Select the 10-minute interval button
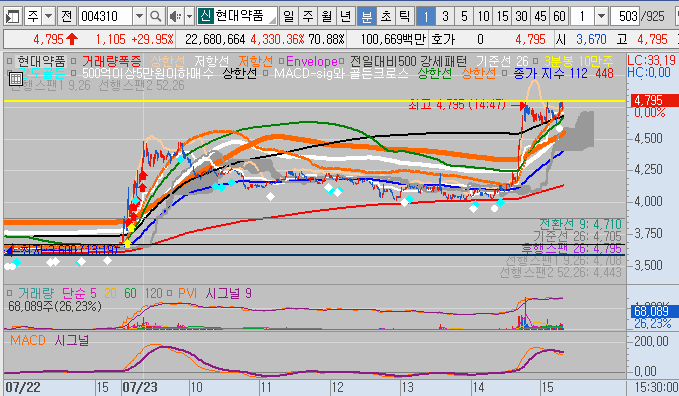The image size is (679, 396). tap(483, 16)
